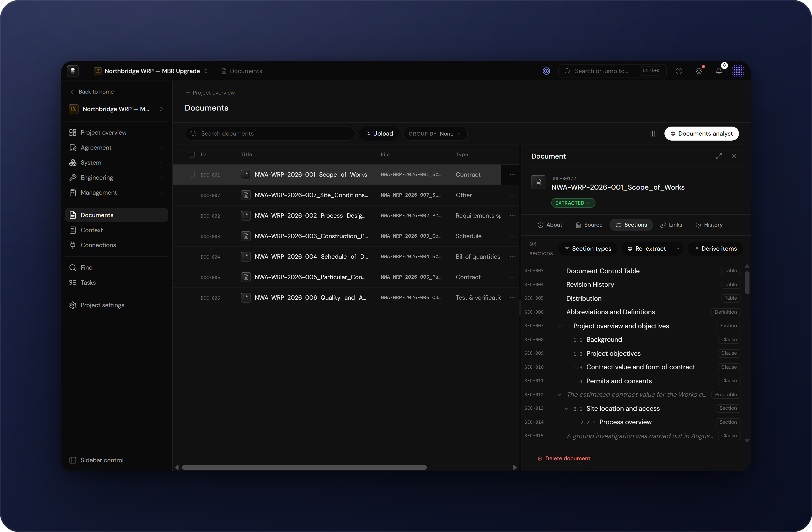Toggle the select-all documents checkbox
Screen dimensions: 812x532
coord(192,154)
